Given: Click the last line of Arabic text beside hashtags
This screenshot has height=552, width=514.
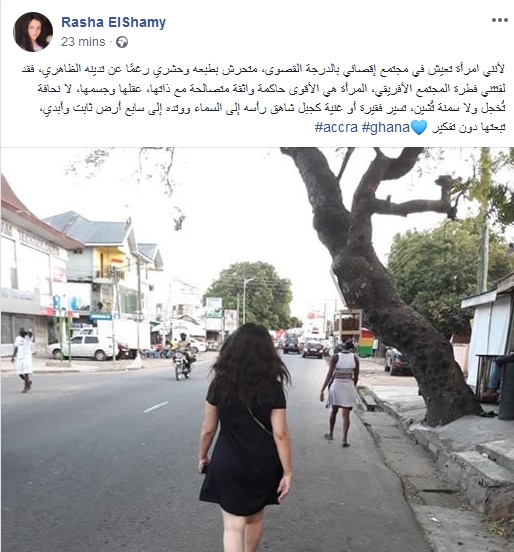Looking at the screenshot, I should point(469,127).
